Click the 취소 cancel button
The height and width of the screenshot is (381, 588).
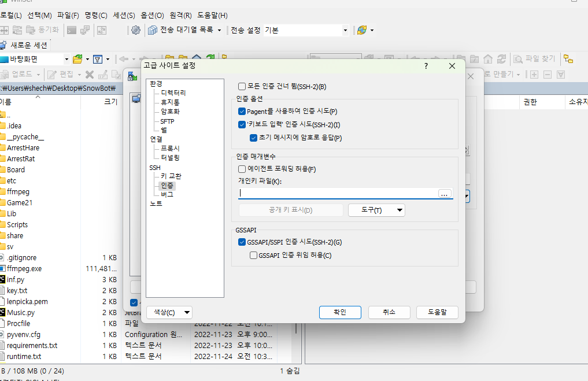[389, 312]
